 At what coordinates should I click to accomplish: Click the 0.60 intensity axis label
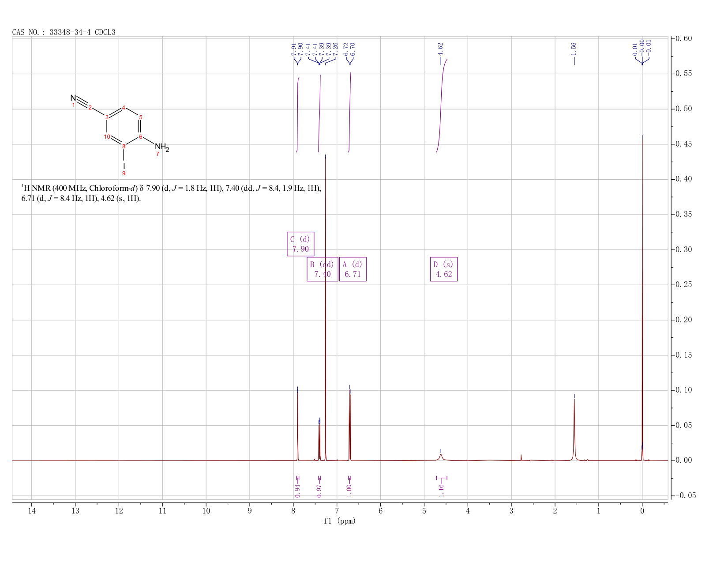pyautogui.click(x=684, y=39)
